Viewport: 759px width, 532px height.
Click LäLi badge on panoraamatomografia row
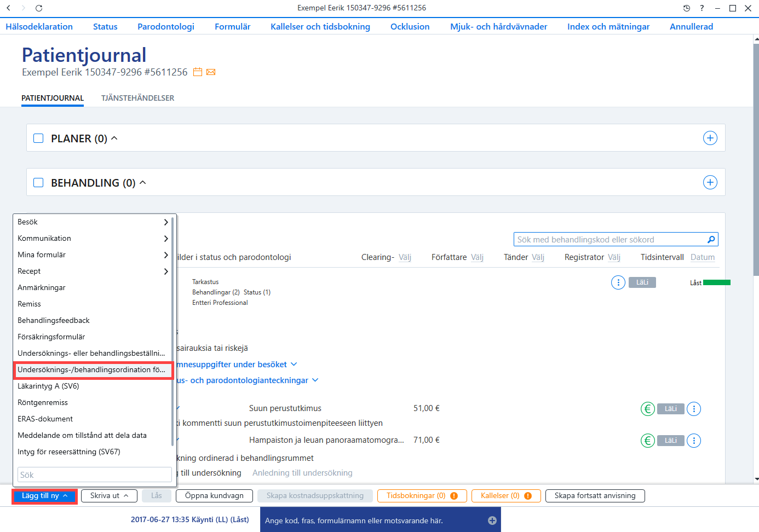(x=671, y=441)
